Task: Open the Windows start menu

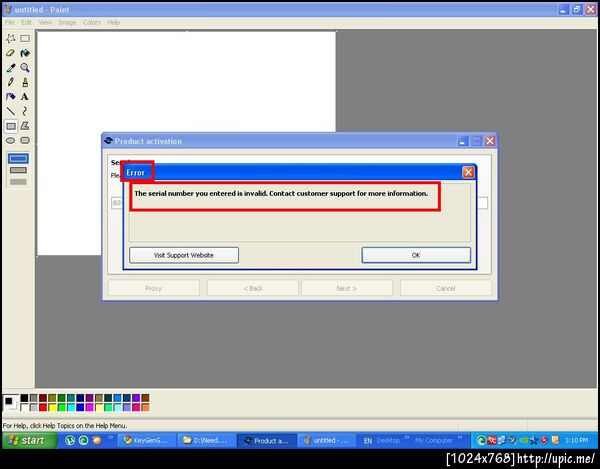Action: point(30,440)
